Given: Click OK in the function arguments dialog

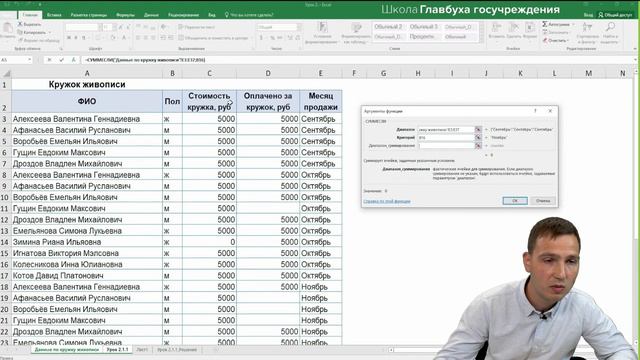Looking at the screenshot, I should [x=515, y=201].
